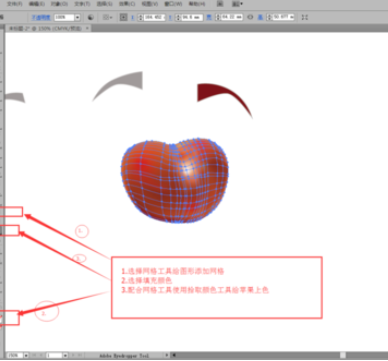The width and height of the screenshot is (388, 361).
Task: Click the width value stepper arrows
Action: coord(218,17)
